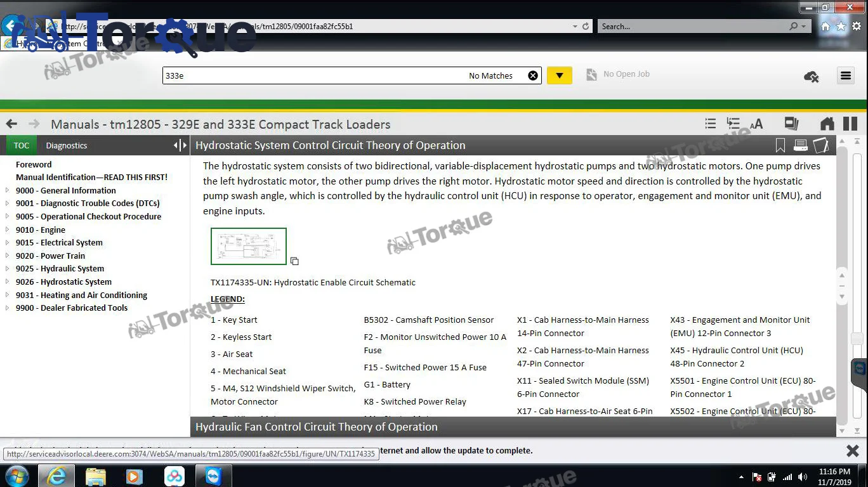The height and width of the screenshot is (487, 868).
Task: Go back in the manual viewer
Action: coord(11,124)
